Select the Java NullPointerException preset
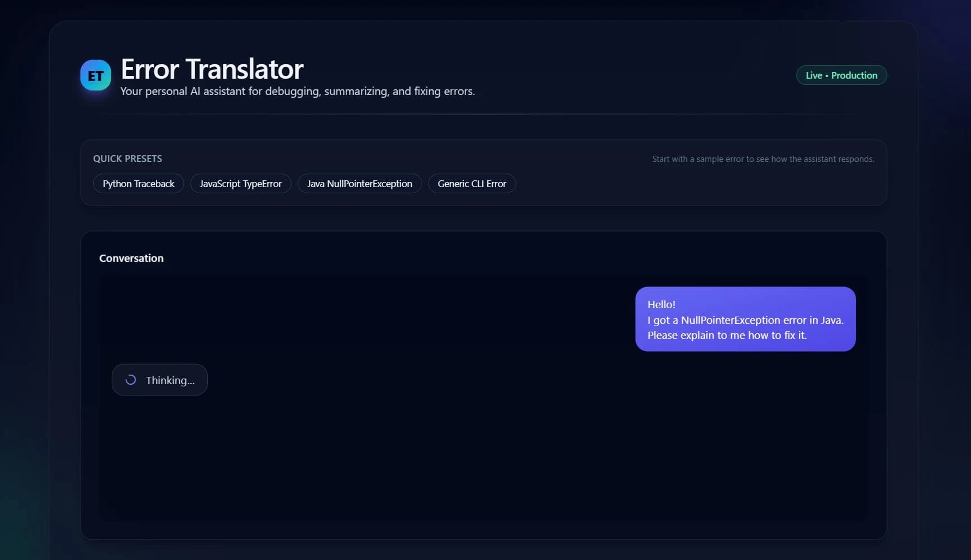This screenshot has height=560, width=971. pyautogui.click(x=359, y=183)
